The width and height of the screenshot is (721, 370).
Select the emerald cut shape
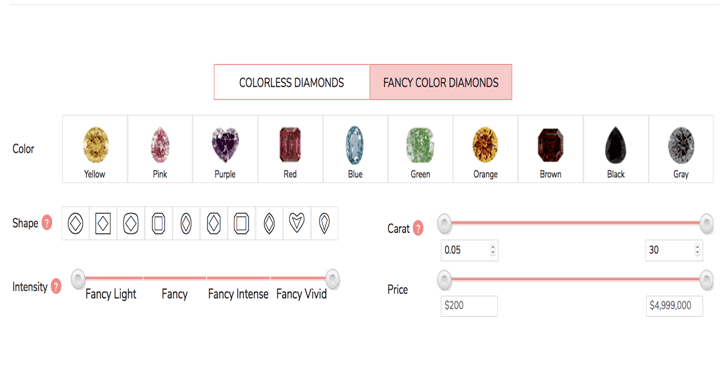(x=159, y=223)
